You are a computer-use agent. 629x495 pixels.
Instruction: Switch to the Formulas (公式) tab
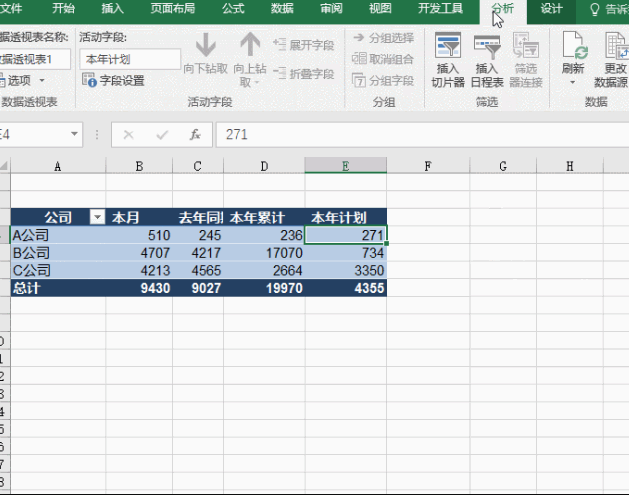pos(233,8)
